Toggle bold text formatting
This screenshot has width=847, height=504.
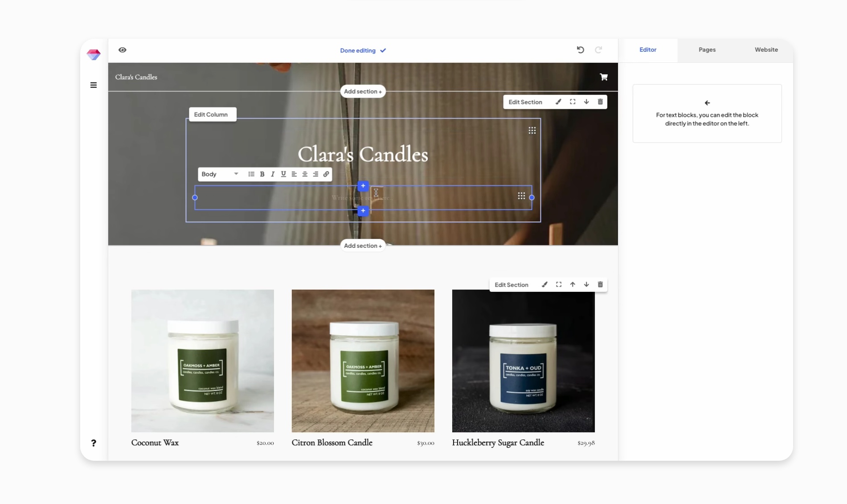coord(262,174)
